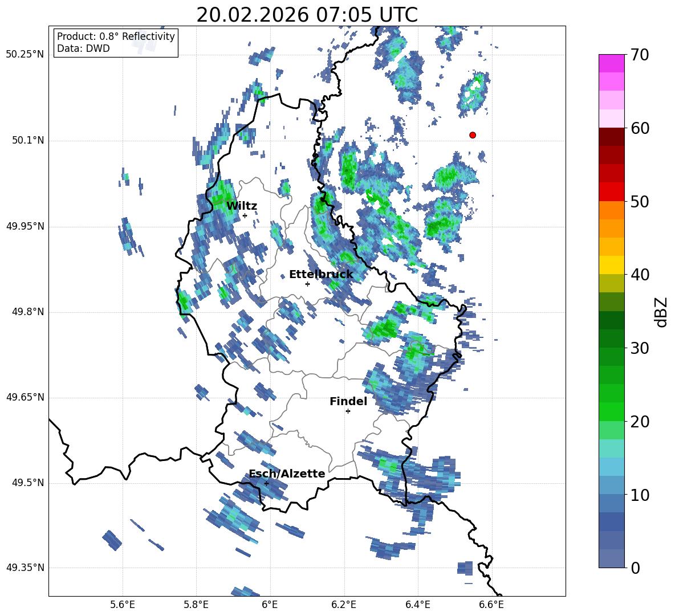675x616 pixels.
Task: Click the 50.1°N latitude label
Action: click(x=29, y=141)
